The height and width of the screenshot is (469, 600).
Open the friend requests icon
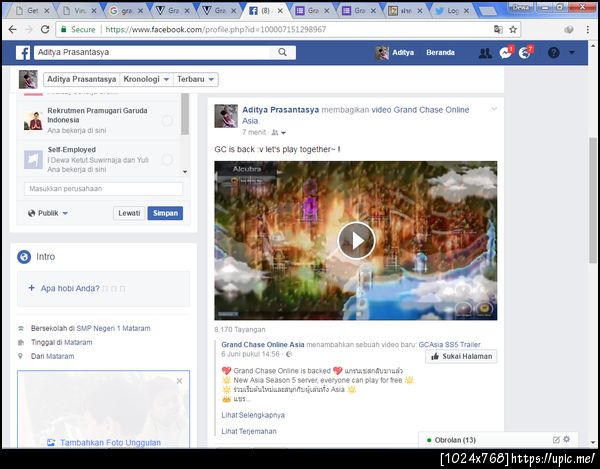click(x=485, y=53)
